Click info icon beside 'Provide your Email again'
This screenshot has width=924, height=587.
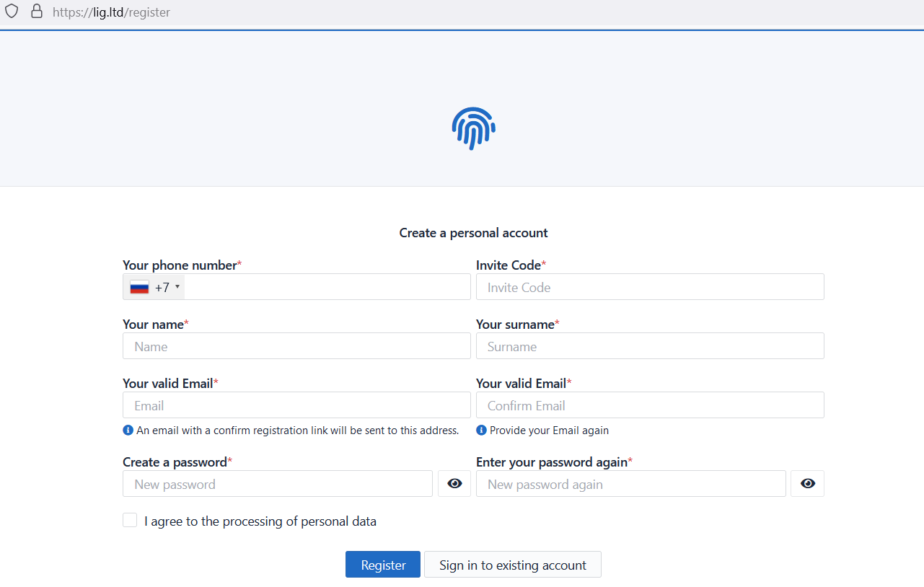[x=482, y=430]
